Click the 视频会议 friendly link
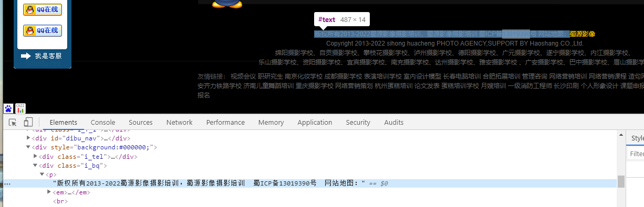644x207 pixels. 243,77
